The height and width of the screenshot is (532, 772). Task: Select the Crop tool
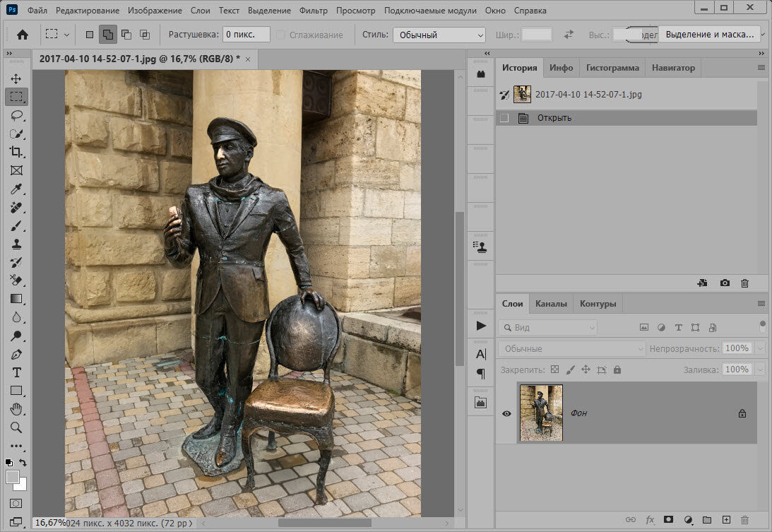16,152
